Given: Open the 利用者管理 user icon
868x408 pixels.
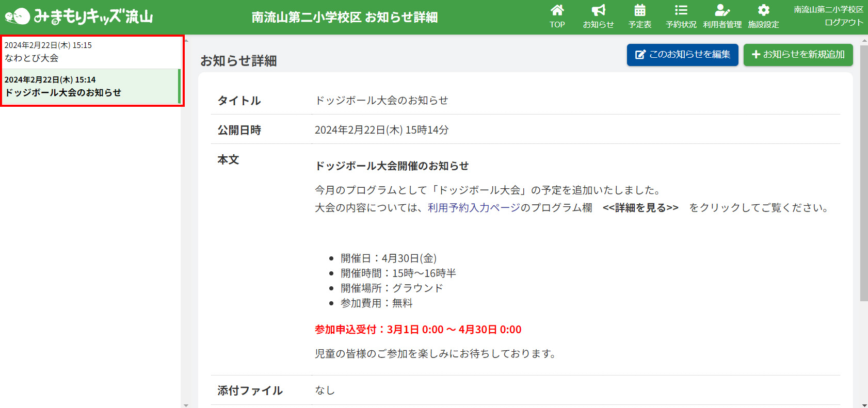Looking at the screenshot, I should pyautogui.click(x=722, y=10).
